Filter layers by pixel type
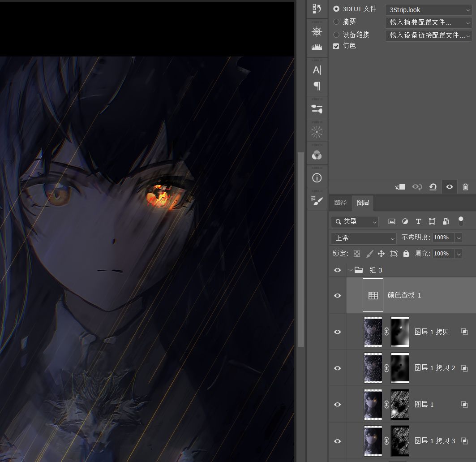This screenshot has height=462, width=476. (392, 221)
